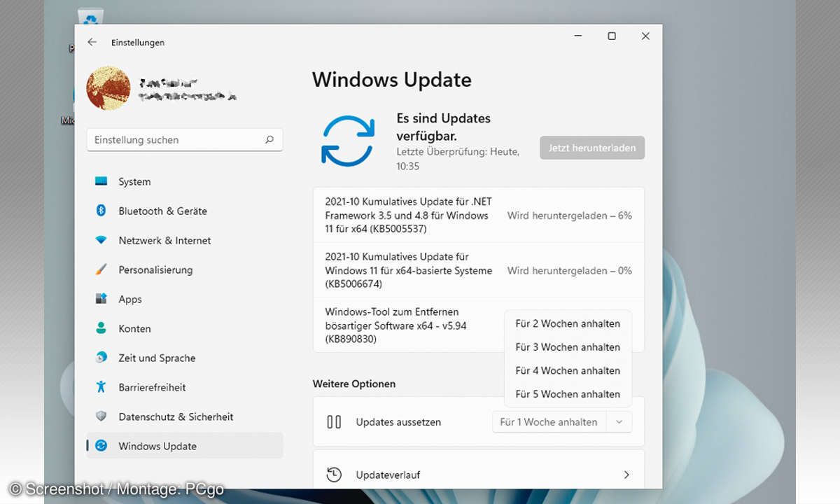Open the Apps settings page
The height and width of the screenshot is (504, 840).
pos(185,299)
